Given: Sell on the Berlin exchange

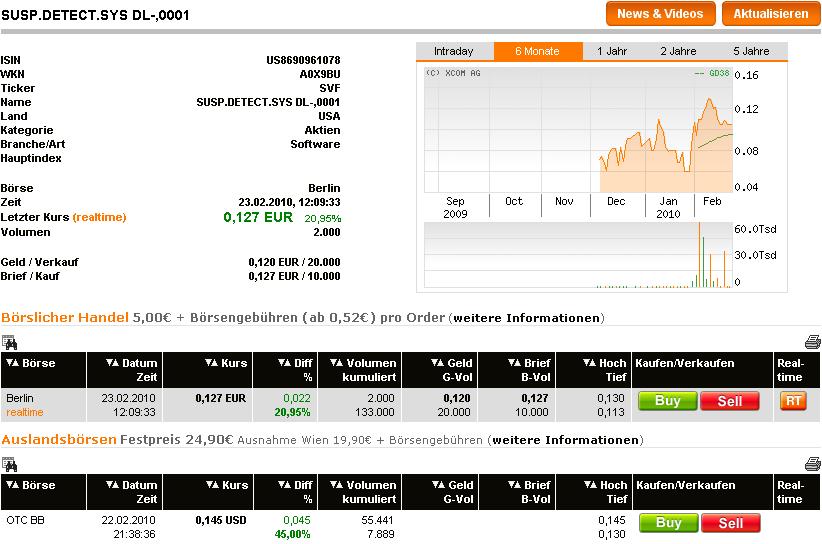Looking at the screenshot, I should (730, 401).
